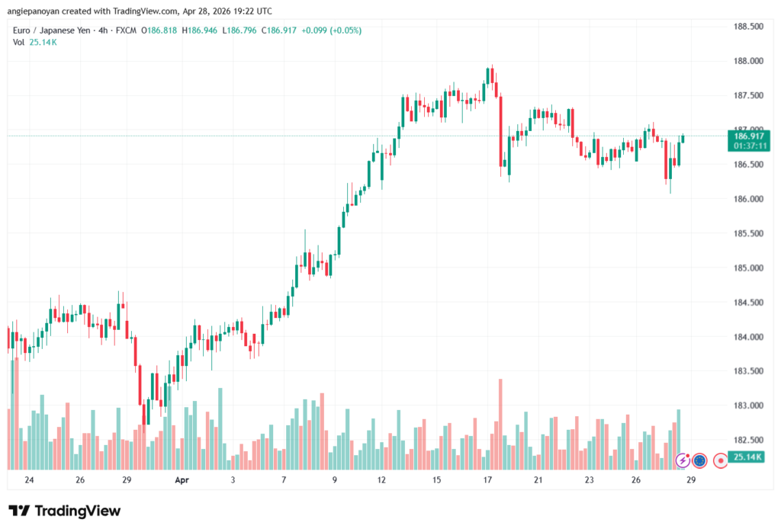Click the current price label 186.917

(x=746, y=134)
